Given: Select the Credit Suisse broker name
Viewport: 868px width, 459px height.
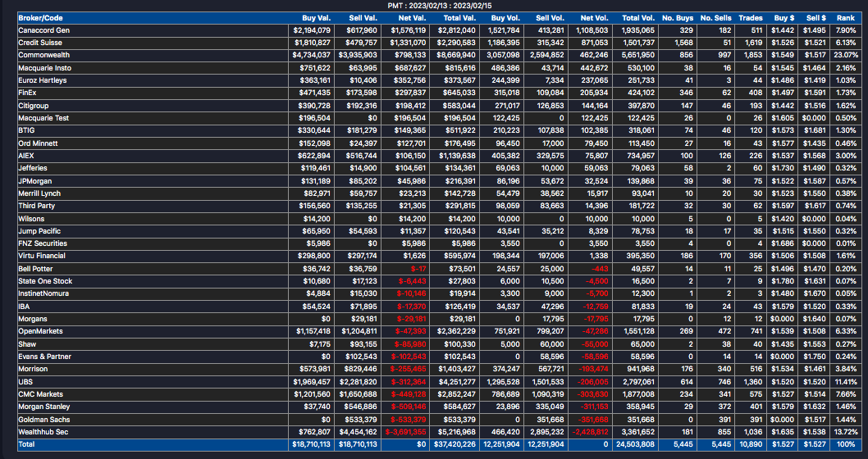Looking at the screenshot, I should click(40, 43).
